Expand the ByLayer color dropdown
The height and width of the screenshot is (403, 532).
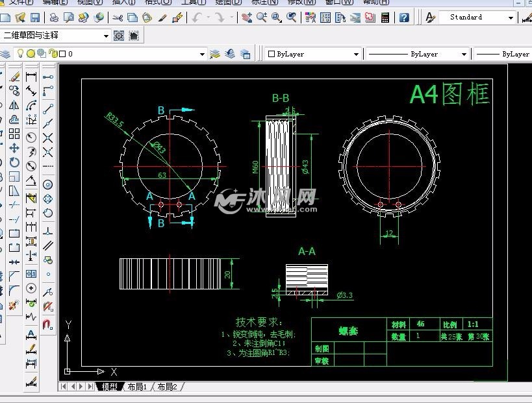pyautogui.click(x=356, y=55)
